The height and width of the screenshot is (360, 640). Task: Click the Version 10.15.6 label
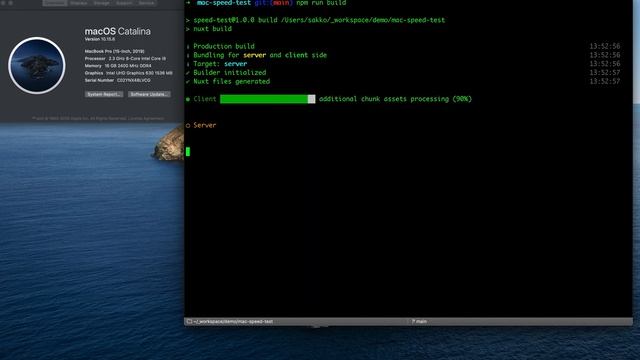coord(100,39)
